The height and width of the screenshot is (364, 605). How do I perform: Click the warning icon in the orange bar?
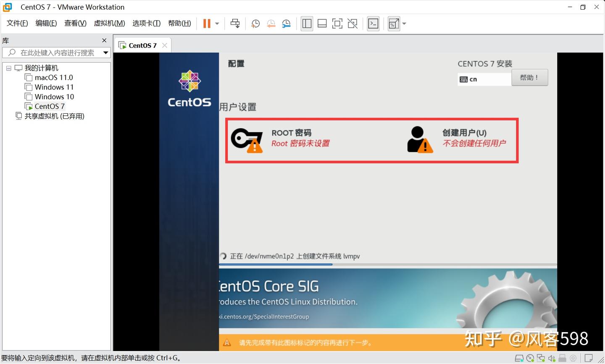(x=227, y=343)
